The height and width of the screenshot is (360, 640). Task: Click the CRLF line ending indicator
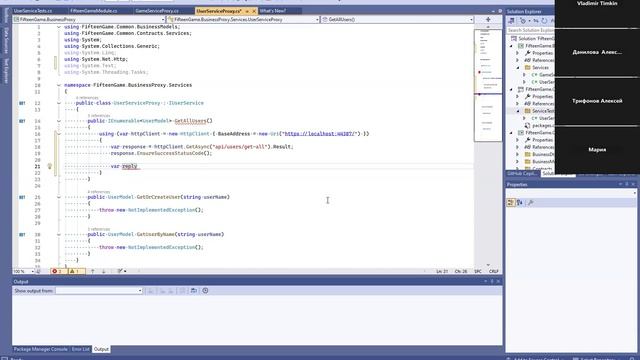pos(493,271)
